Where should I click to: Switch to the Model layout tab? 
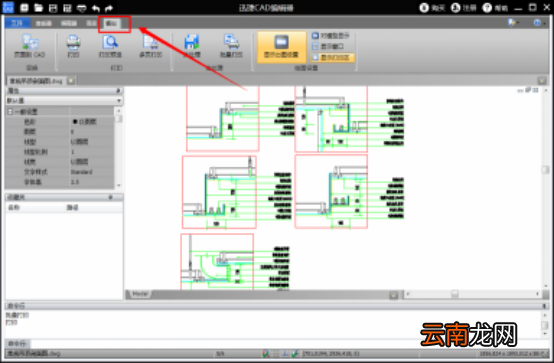click(x=140, y=294)
